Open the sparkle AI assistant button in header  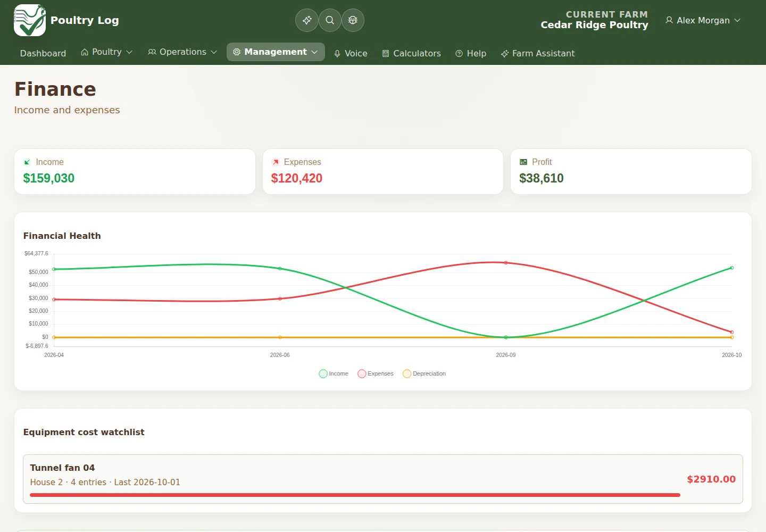pos(307,20)
